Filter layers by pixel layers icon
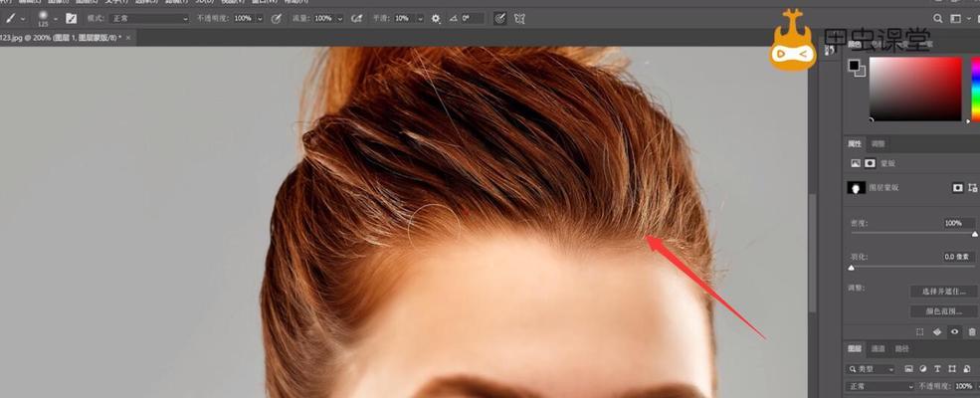980x398 pixels. coord(908,369)
